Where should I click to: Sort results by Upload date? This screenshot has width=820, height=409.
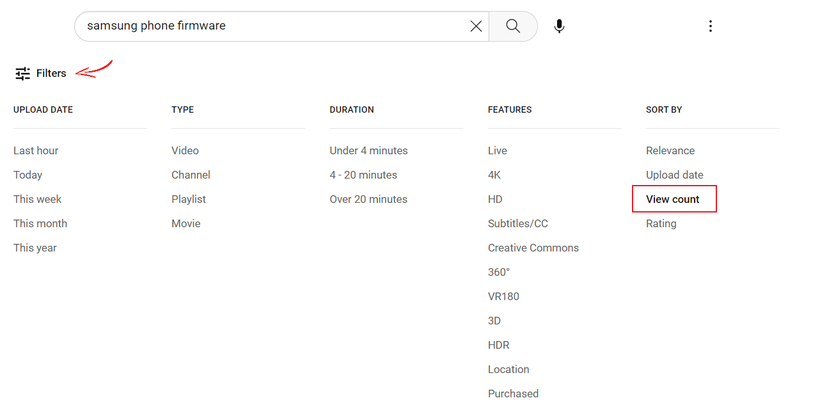tap(674, 175)
